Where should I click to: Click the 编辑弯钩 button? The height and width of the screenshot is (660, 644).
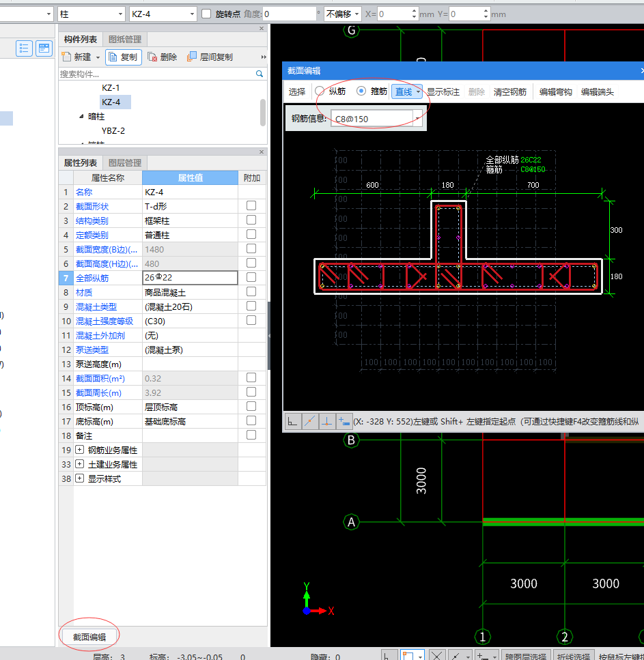tap(555, 91)
